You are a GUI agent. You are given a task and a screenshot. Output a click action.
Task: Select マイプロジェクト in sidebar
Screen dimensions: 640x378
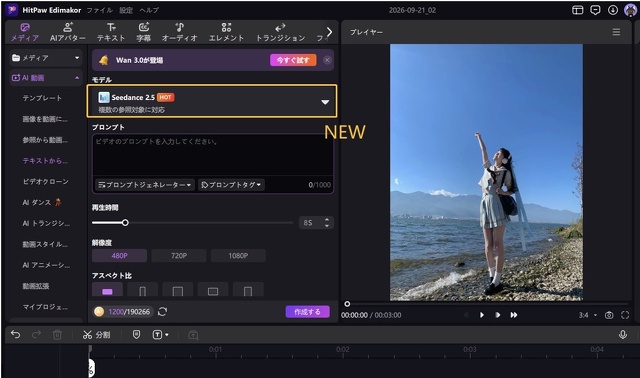(45, 307)
